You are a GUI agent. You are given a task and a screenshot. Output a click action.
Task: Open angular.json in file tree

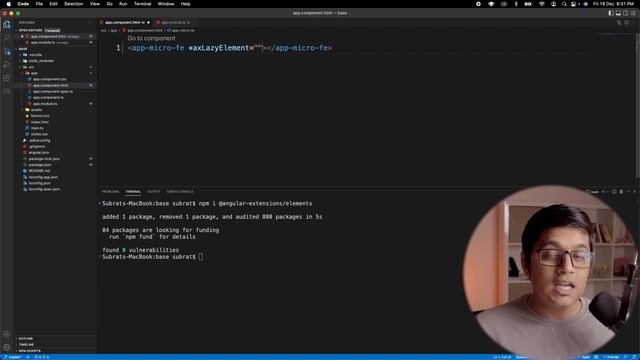click(x=39, y=153)
